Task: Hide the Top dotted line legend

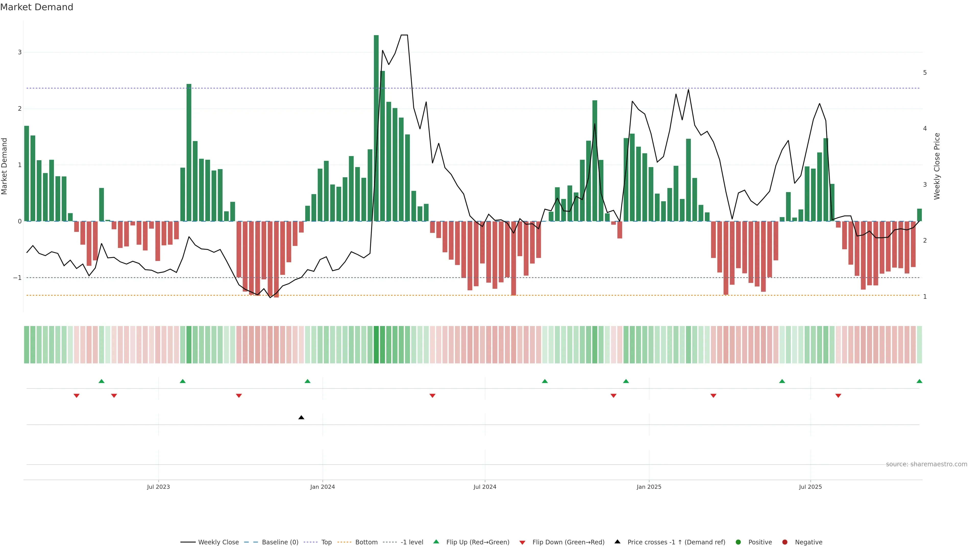Action: click(x=326, y=542)
